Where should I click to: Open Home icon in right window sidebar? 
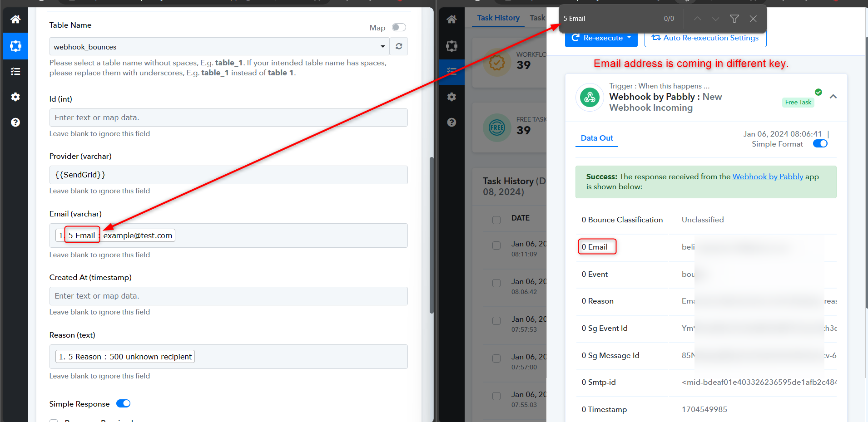451,20
